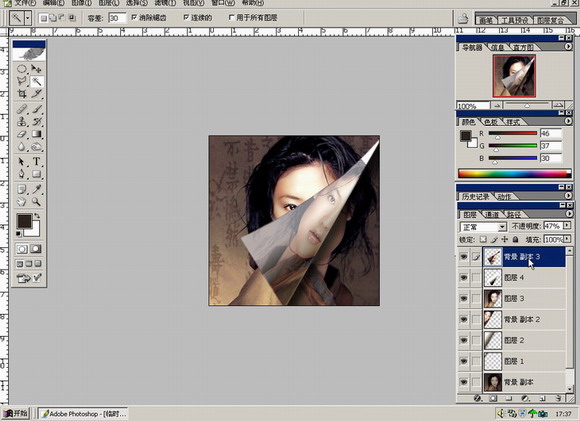Image resolution: width=580 pixels, height=421 pixels.
Task: Hide the 背景 副本 3 layer
Action: 463,257
